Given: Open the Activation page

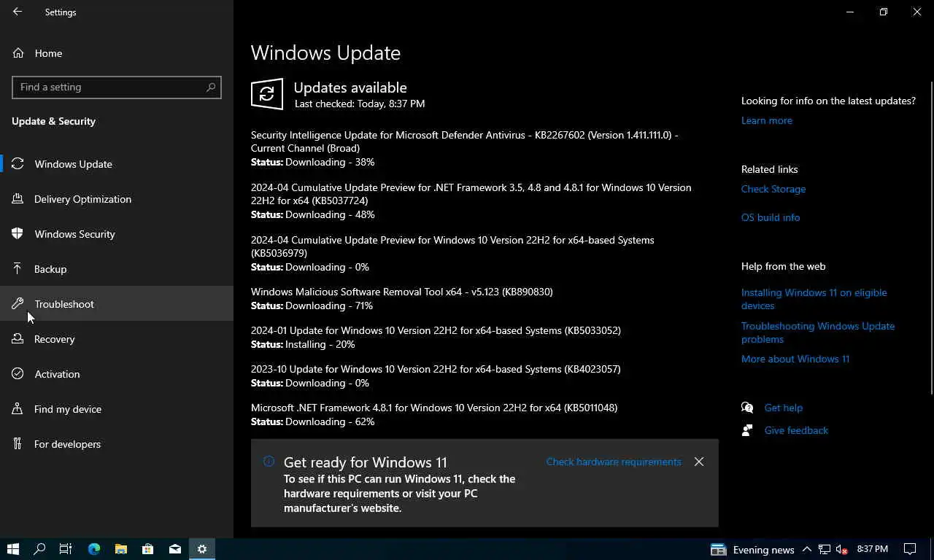Looking at the screenshot, I should (x=117, y=374).
